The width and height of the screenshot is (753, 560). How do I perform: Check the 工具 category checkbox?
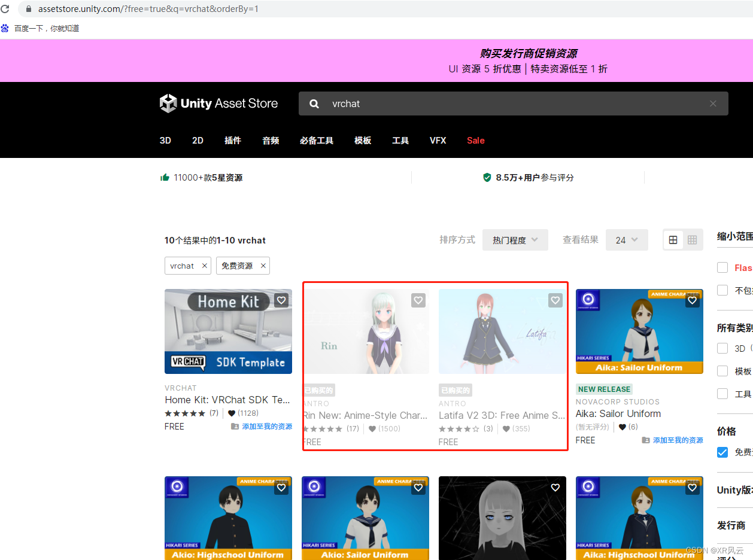pos(722,394)
